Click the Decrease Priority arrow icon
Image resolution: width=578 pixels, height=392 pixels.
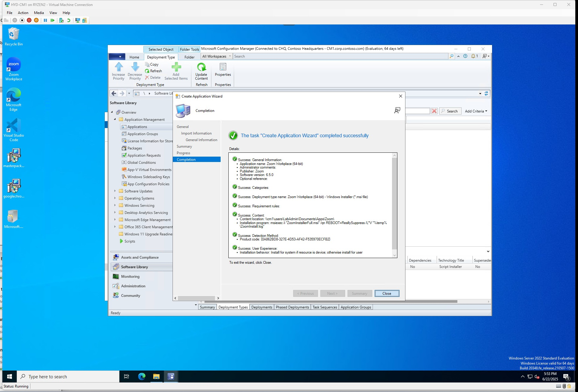point(135,67)
